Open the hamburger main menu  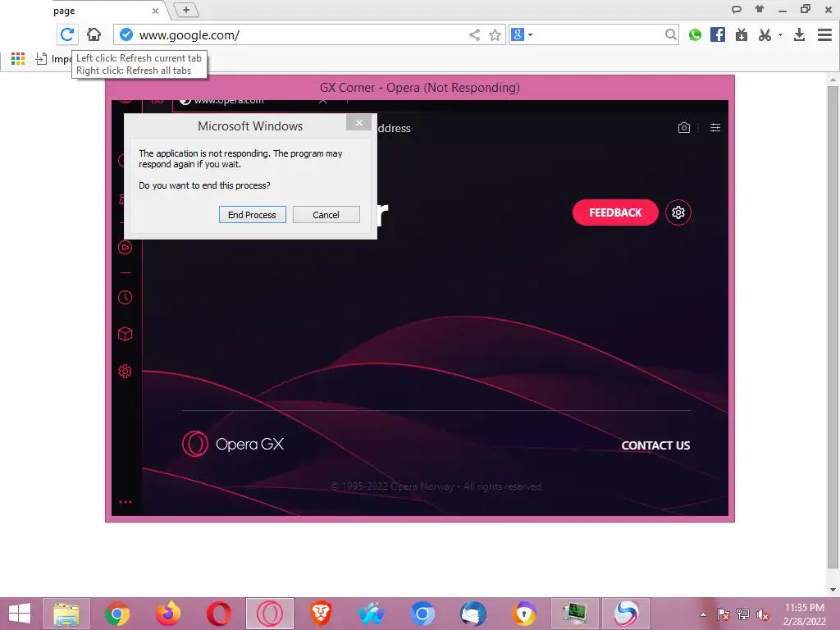pyautogui.click(x=824, y=34)
